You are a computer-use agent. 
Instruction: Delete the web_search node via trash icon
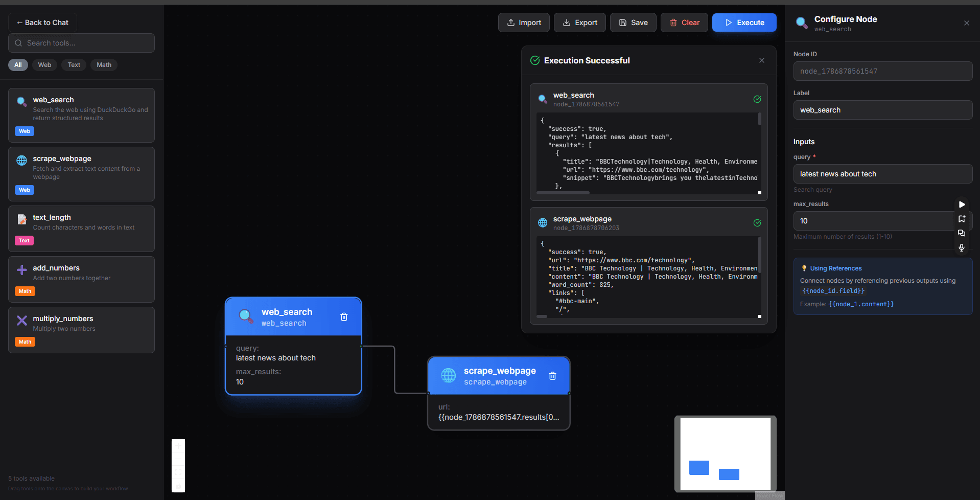[x=344, y=317]
